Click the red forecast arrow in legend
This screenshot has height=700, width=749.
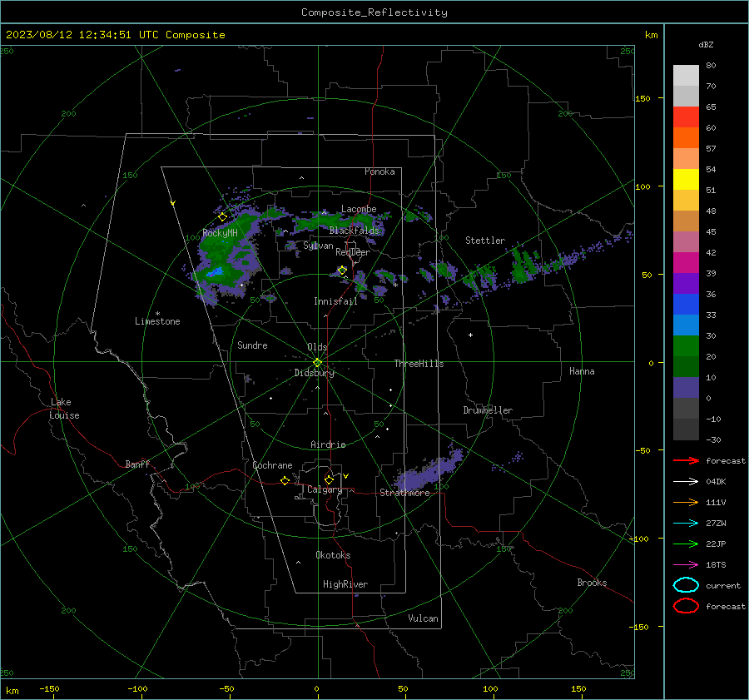tap(686, 460)
